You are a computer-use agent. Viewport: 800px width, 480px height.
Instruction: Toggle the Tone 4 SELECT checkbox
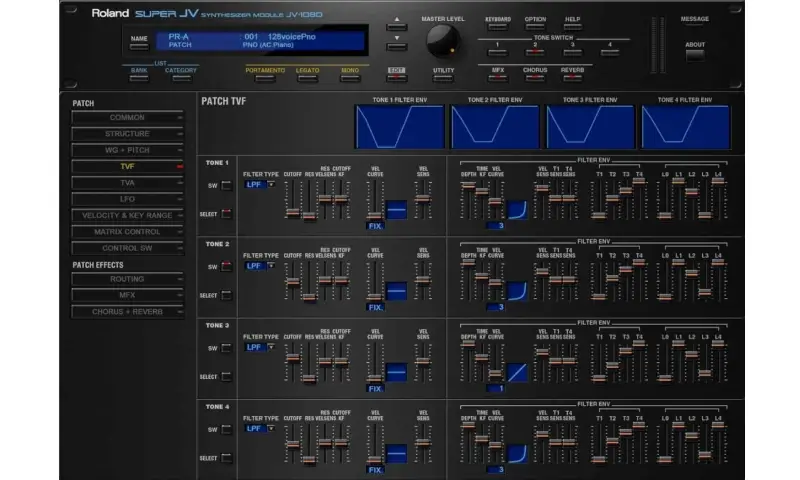pos(226,458)
